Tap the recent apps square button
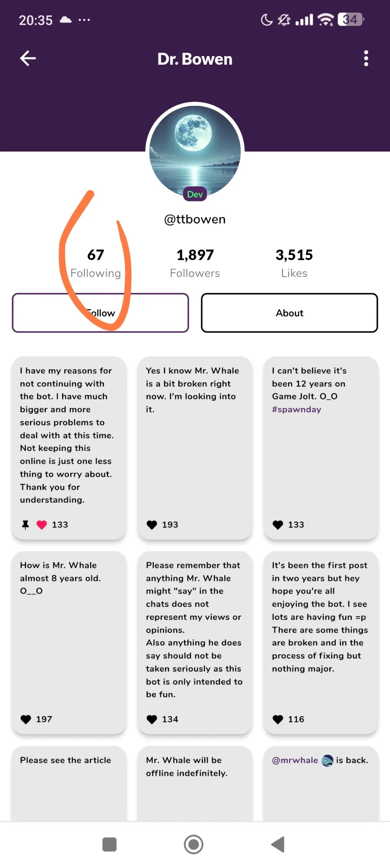The image size is (390, 868). [109, 845]
